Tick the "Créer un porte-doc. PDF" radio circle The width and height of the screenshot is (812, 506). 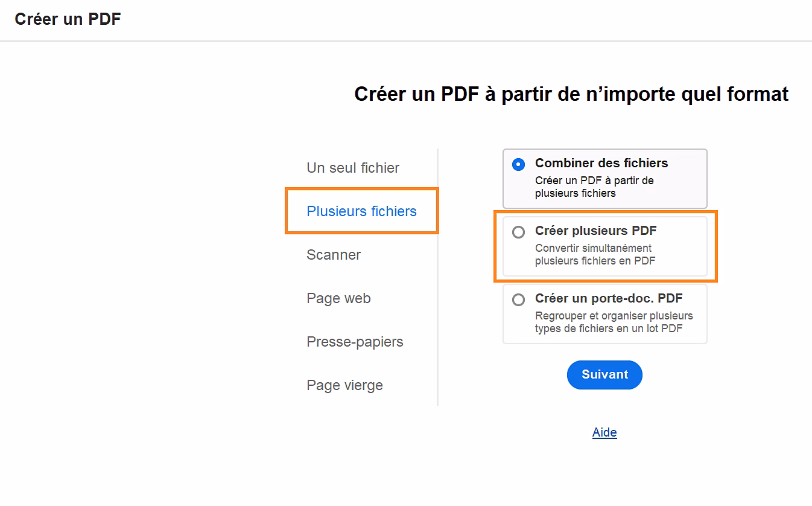tap(518, 299)
